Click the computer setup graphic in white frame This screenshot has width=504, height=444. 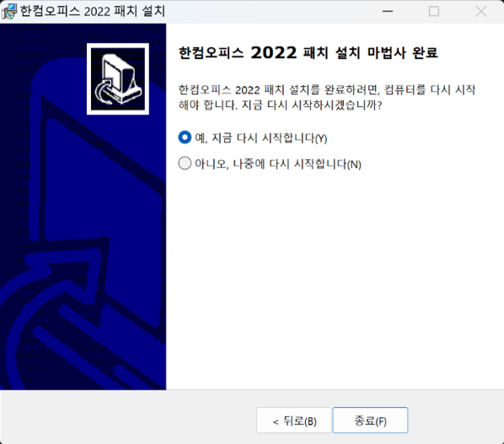coord(118,78)
